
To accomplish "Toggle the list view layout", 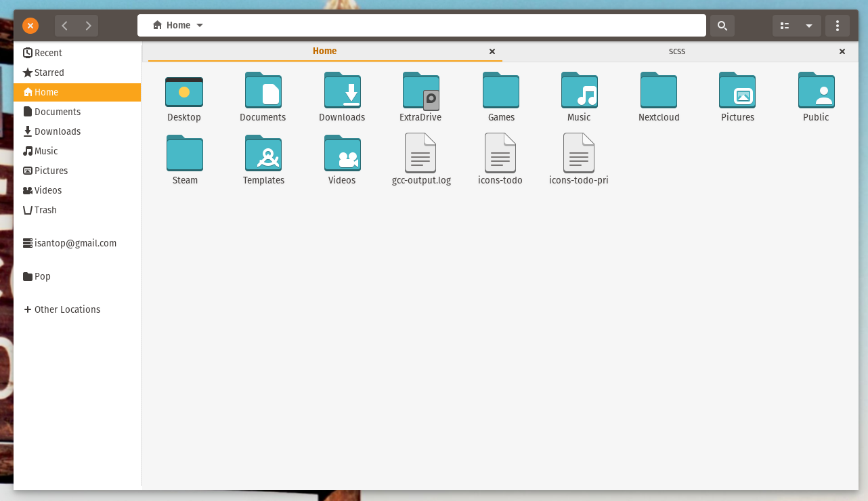I will (784, 25).
